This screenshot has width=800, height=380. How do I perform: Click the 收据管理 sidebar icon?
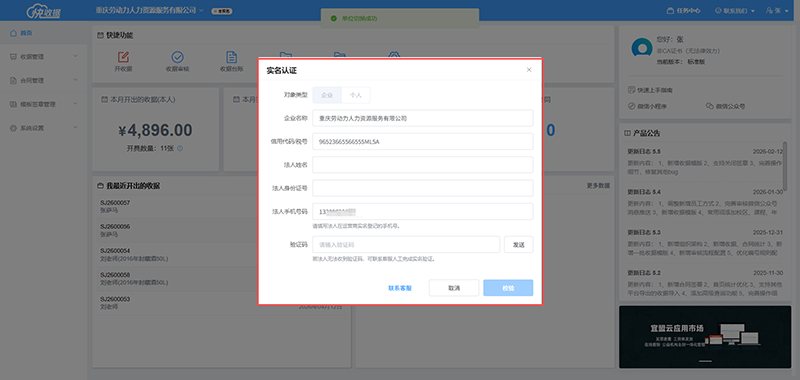point(13,57)
